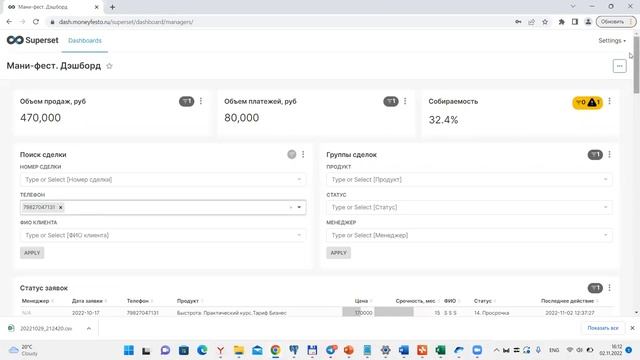Click Показать все downloads link
The width and height of the screenshot is (640, 360).
603,328
